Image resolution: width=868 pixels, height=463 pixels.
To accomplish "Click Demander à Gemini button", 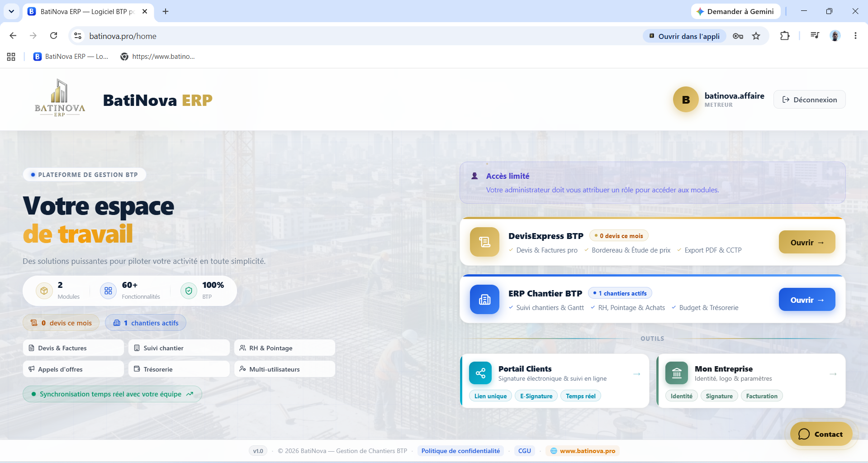I will point(735,11).
